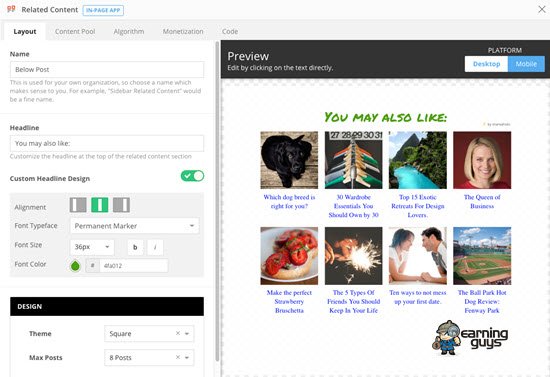The height and width of the screenshot is (377, 550).
Task: Open the Font Size dropdown
Action: click(x=92, y=247)
